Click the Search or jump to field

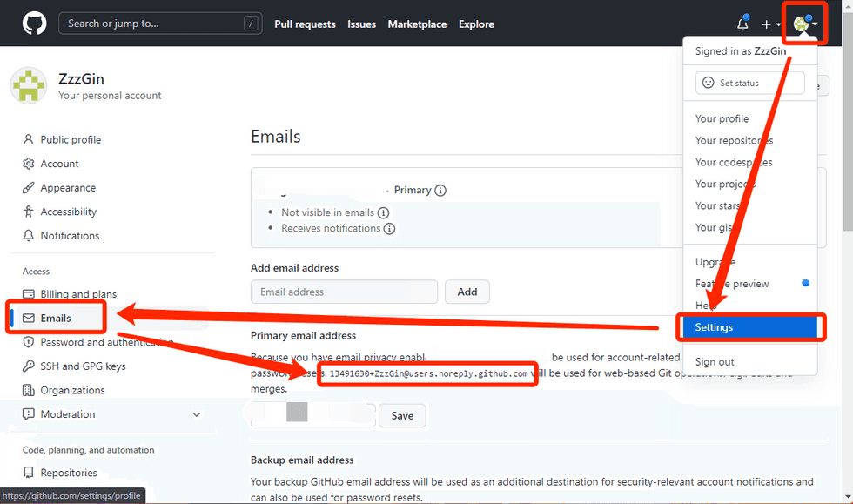160,24
